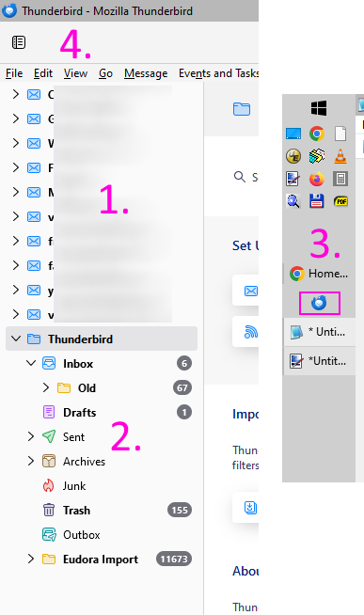Click the 11673 unread count badge
The height and width of the screenshot is (615, 364).
(174, 559)
